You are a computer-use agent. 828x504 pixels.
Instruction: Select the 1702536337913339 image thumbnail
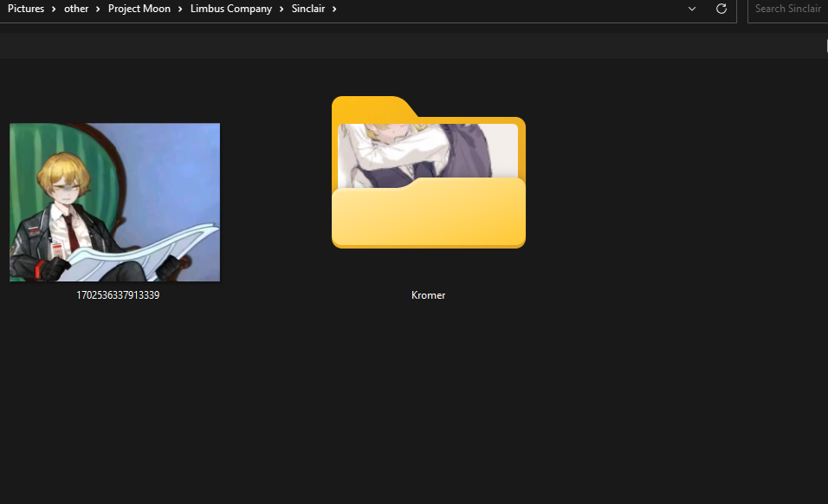tap(114, 202)
